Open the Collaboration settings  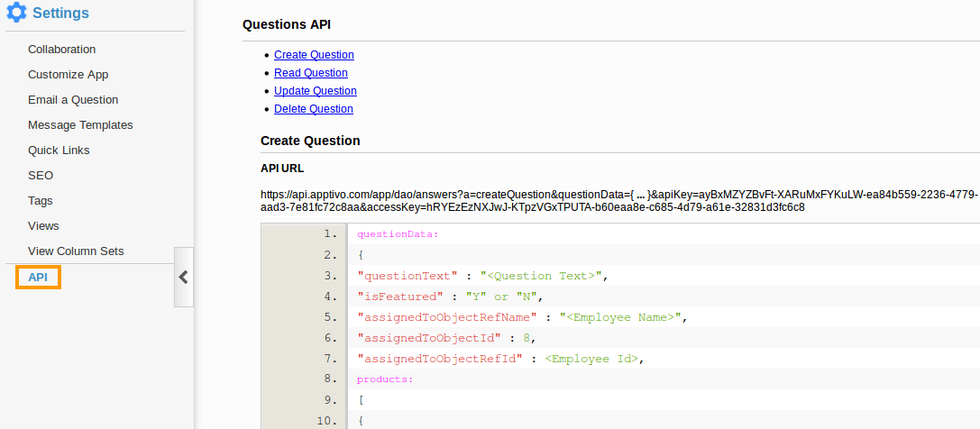(x=62, y=50)
